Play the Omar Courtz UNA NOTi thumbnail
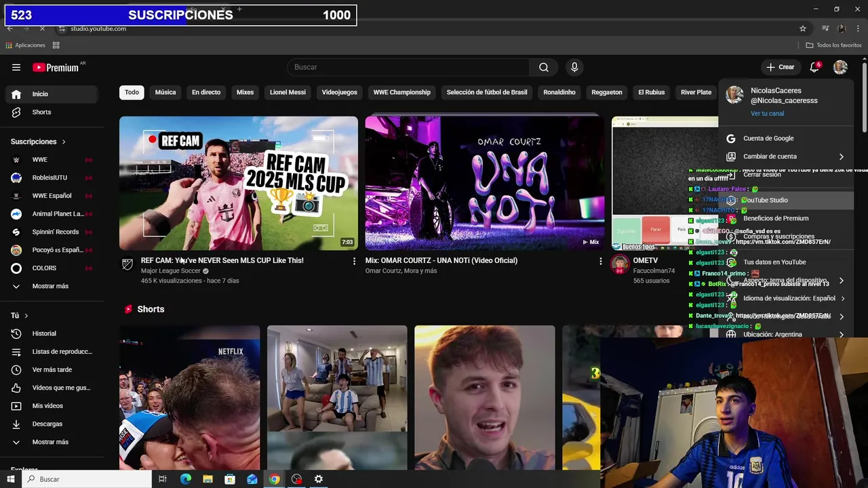This screenshot has height=488, width=868. point(485,183)
